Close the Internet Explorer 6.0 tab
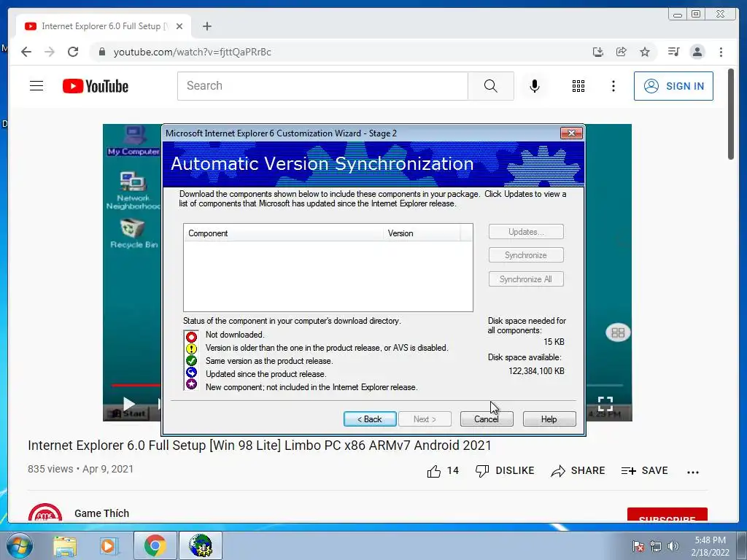Viewport: 747px width, 560px height. [179, 26]
